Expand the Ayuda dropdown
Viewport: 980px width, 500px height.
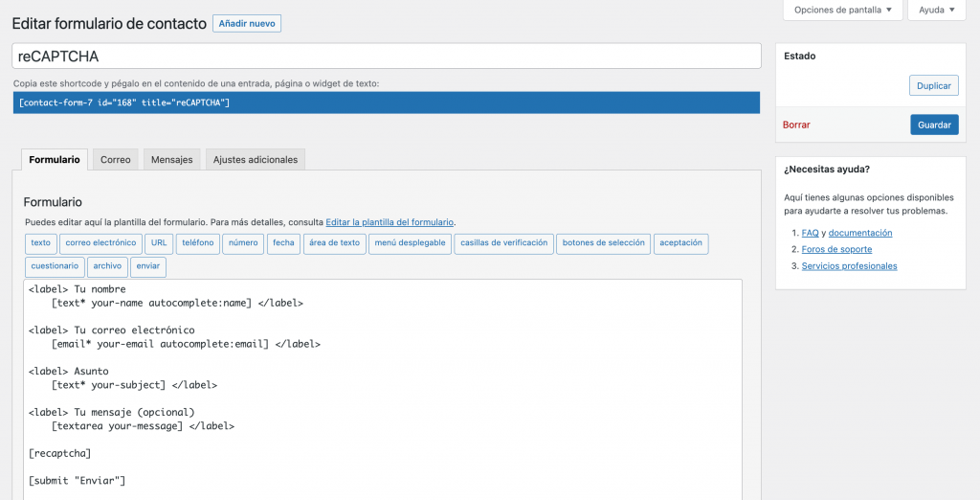pyautogui.click(x=937, y=10)
